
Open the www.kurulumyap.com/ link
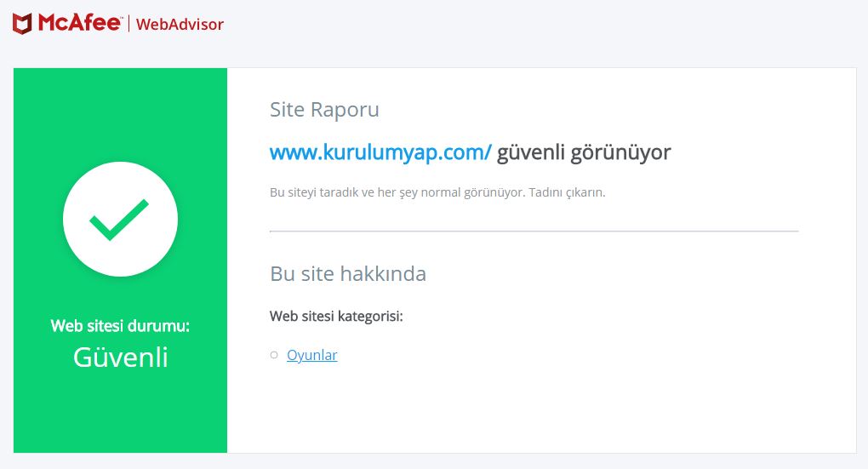[x=380, y=152]
